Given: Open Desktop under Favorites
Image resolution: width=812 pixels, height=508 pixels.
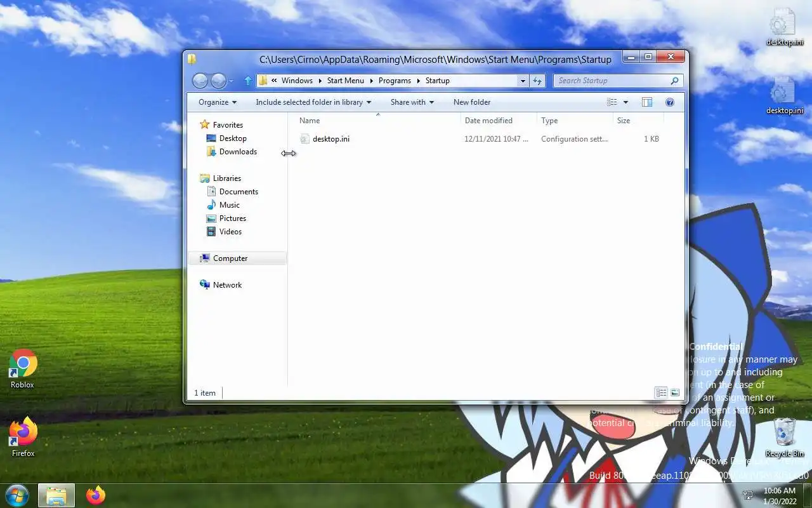Looking at the screenshot, I should click(x=233, y=138).
